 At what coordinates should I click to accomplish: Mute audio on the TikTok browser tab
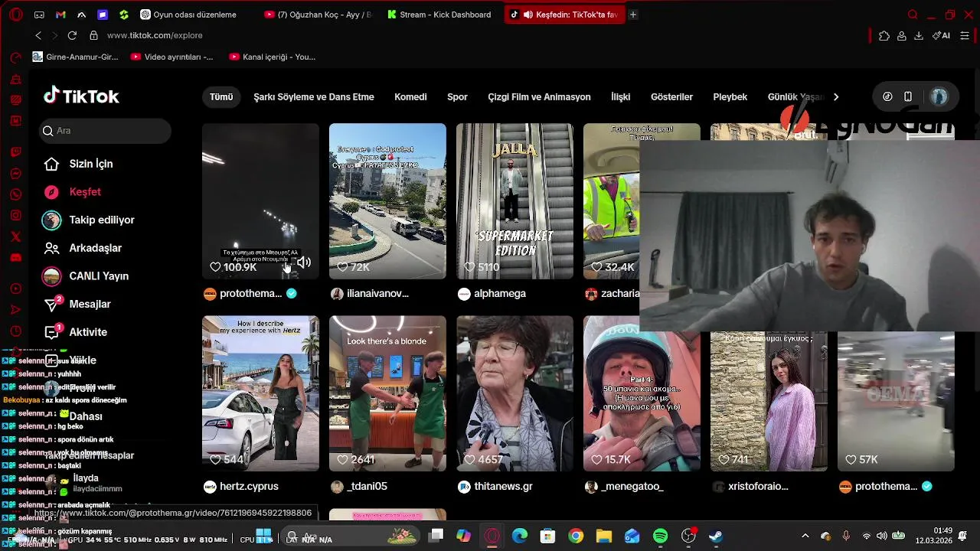pyautogui.click(x=528, y=15)
